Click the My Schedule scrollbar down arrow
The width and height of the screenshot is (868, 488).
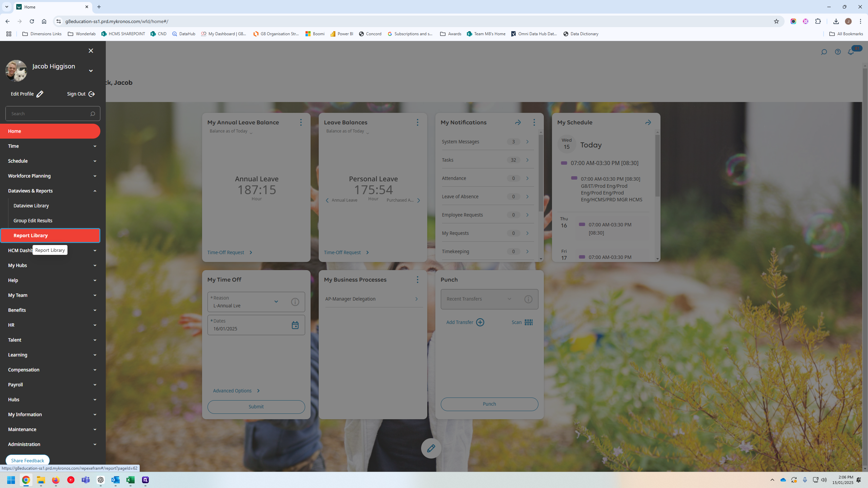tap(657, 259)
